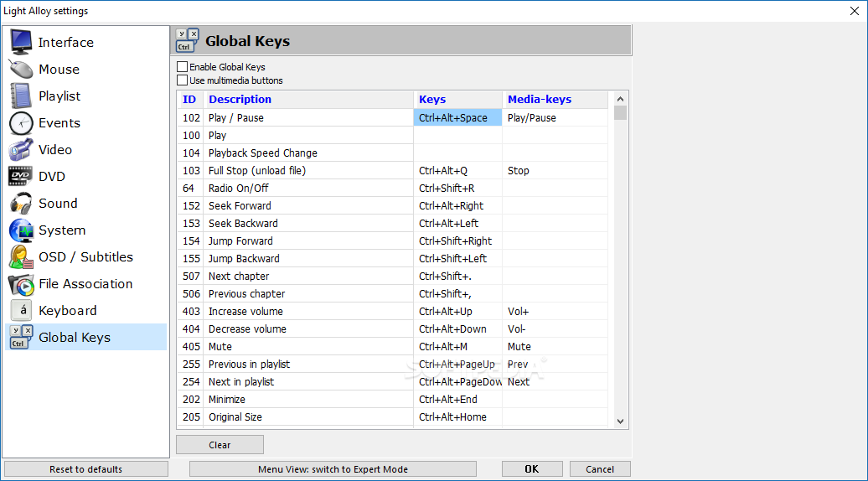Select the 'Seek Forward' row

(x=392, y=206)
